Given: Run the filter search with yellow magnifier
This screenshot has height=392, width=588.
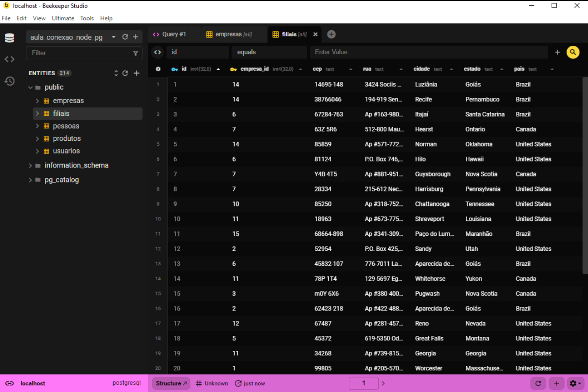Looking at the screenshot, I should 573,52.
